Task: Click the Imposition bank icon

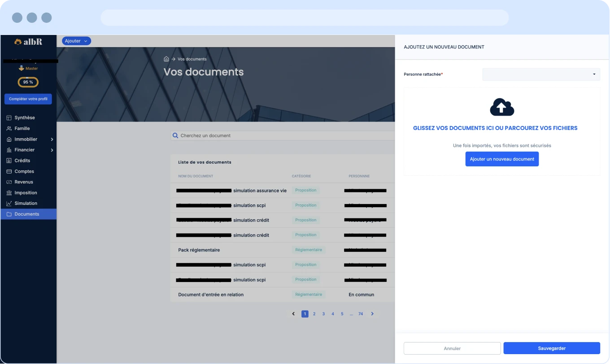Action: tap(9, 193)
